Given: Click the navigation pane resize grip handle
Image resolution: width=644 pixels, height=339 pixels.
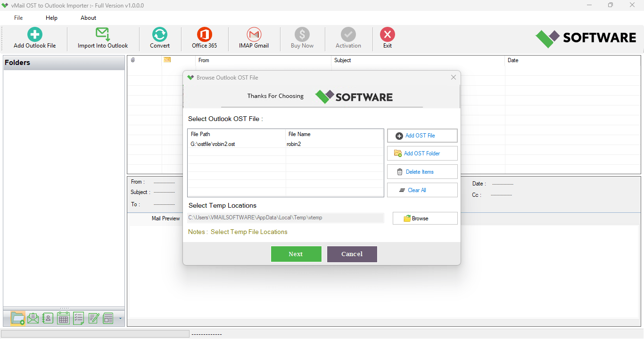Looking at the screenshot, I should tap(64, 308).
